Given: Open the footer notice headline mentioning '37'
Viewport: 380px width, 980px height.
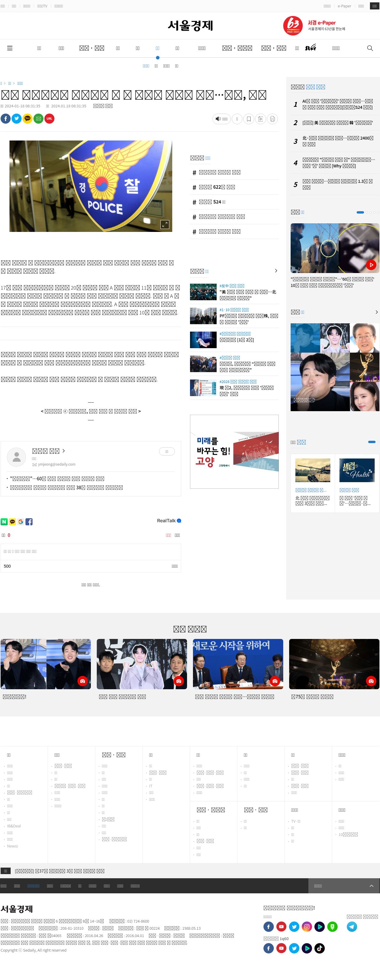Looking at the screenshot, I should [x=59, y=871].
